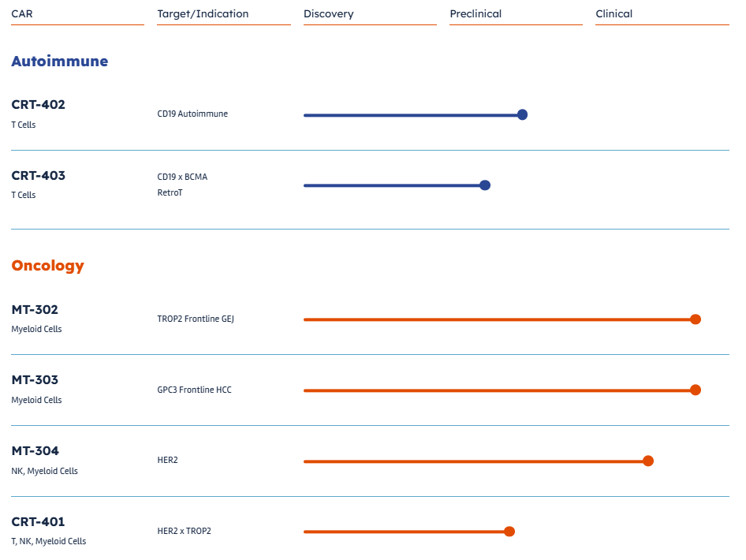Click the MT-302 progress bar end dot
Image resolution: width=746 pixels, height=560 pixels.
695,319
